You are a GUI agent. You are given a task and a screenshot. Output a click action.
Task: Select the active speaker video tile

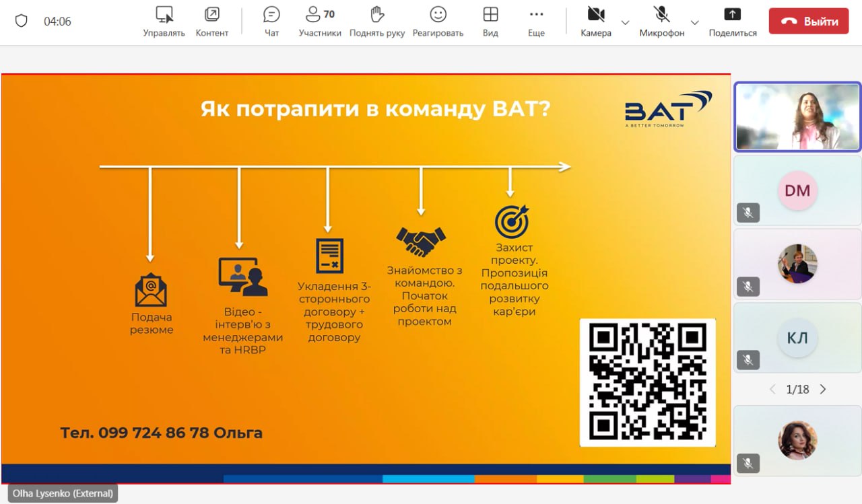(x=797, y=116)
